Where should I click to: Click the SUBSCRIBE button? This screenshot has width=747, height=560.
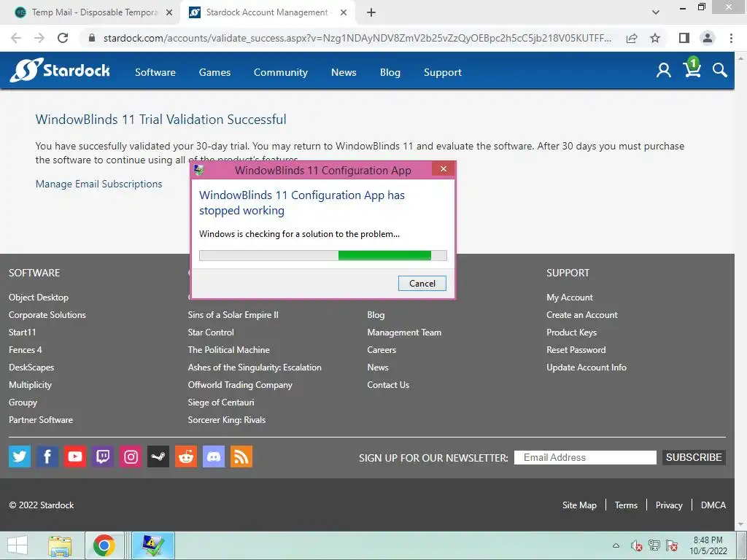pyautogui.click(x=694, y=457)
